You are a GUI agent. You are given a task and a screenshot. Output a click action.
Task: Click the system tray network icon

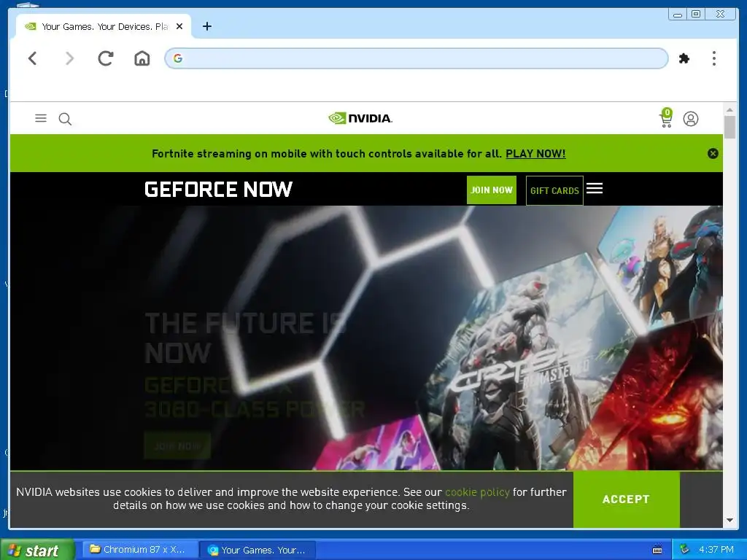point(684,550)
